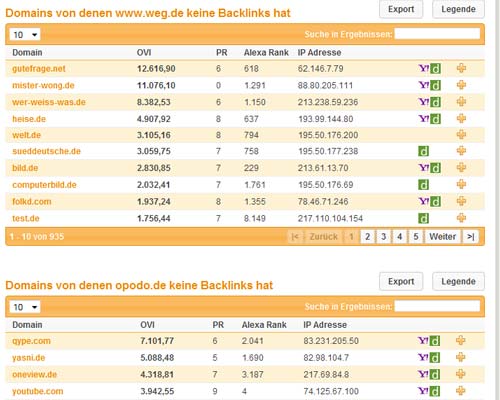The height and width of the screenshot is (400, 500).
Task: Open qype.com domain link
Action: click(x=31, y=341)
